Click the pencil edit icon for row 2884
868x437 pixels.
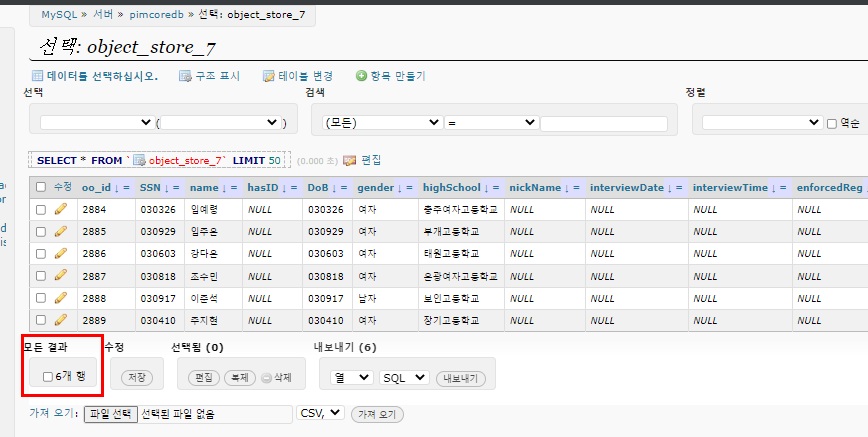(x=60, y=209)
